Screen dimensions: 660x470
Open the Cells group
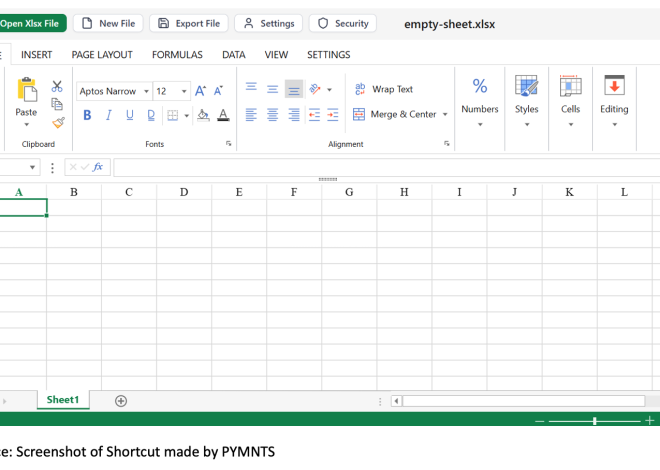570,102
